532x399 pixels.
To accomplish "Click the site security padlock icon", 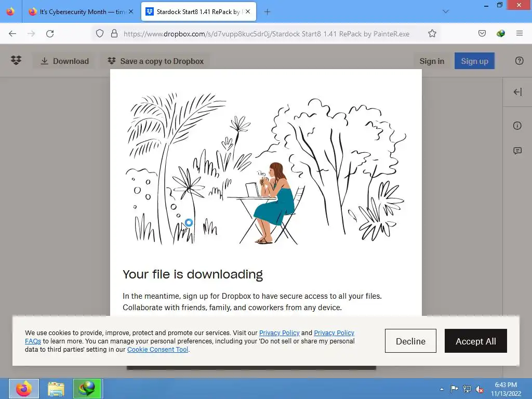I will (114, 34).
